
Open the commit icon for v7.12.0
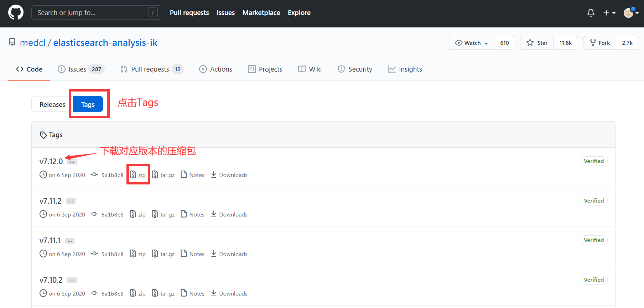pos(94,174)
